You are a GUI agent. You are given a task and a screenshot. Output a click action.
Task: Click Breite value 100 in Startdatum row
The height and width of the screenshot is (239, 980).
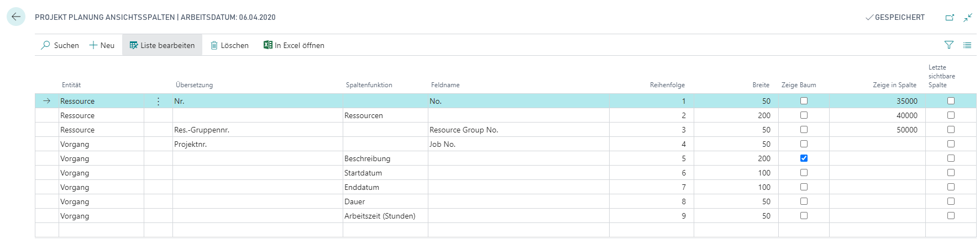pos(736,173)
